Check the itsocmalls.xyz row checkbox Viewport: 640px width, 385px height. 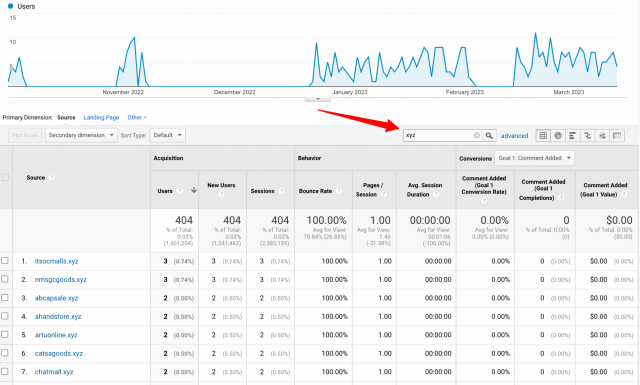point(4,260)
